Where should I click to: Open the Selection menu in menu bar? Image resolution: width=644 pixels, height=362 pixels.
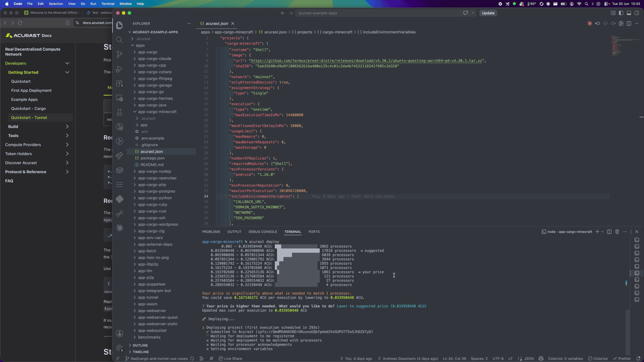(x=56, y=4)
